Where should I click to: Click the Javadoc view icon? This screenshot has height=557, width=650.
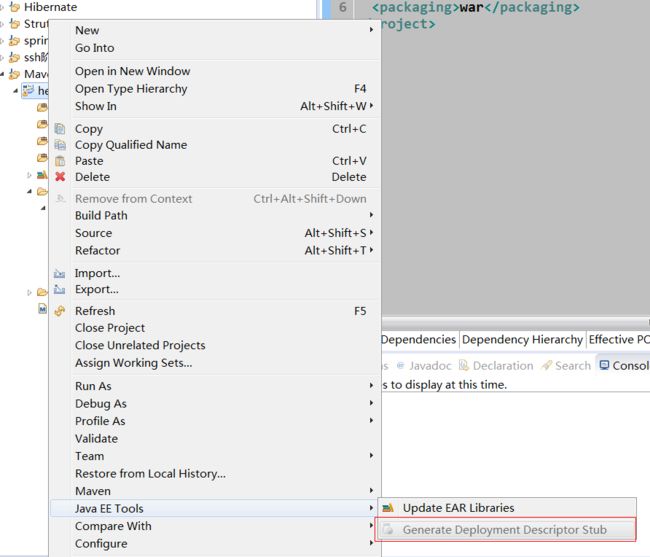coord(400,366)
